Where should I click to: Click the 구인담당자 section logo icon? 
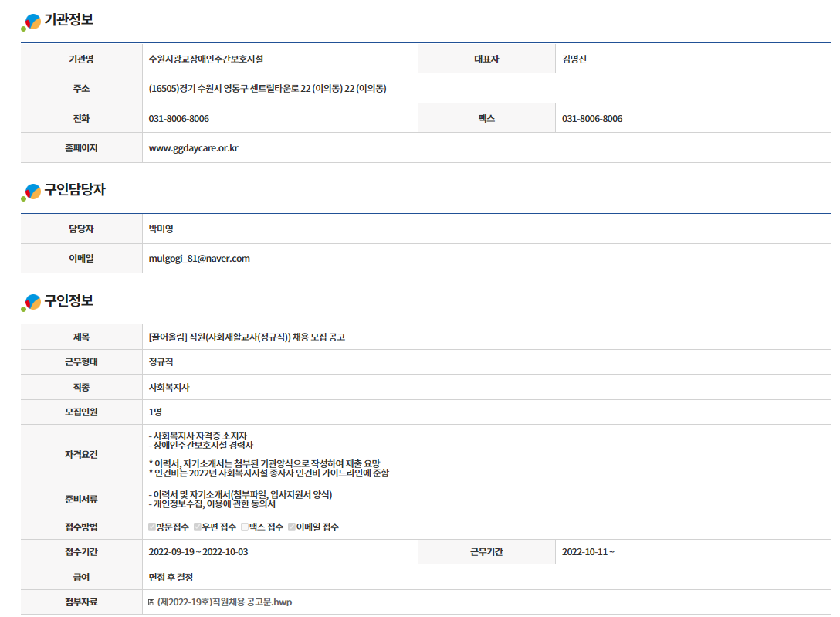click(31, 192)
